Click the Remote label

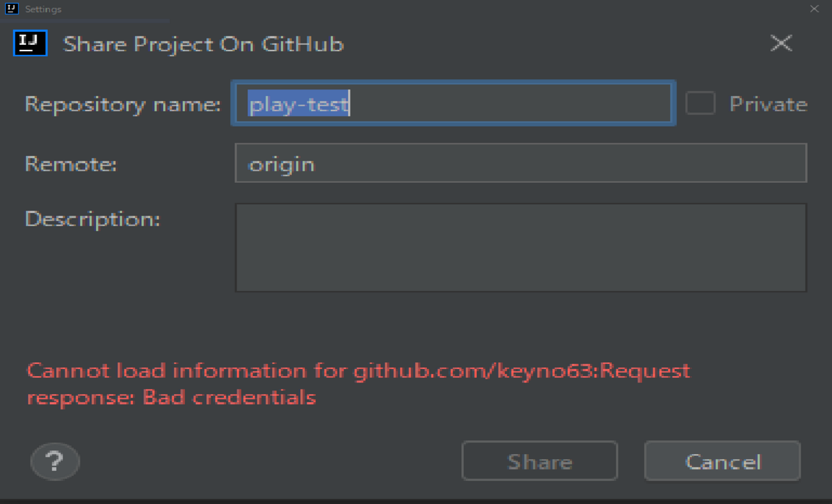[71, 164]
